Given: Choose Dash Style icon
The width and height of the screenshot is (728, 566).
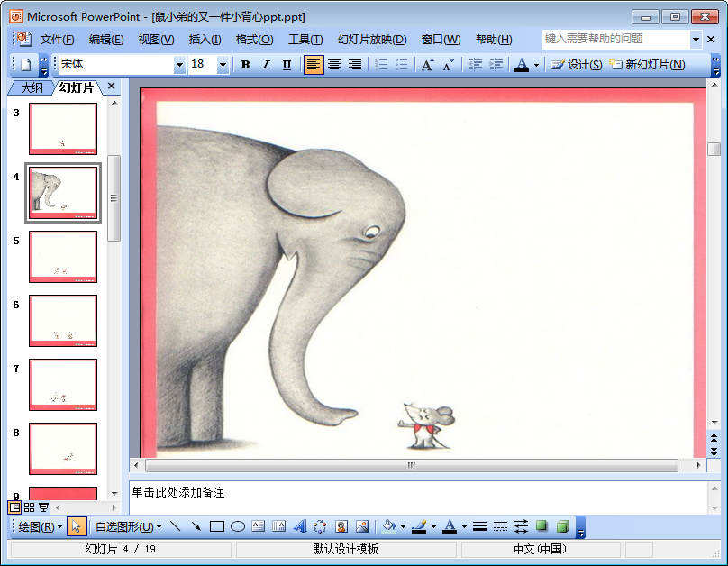Looking at the screenshot, I should [x=501, y=526].
